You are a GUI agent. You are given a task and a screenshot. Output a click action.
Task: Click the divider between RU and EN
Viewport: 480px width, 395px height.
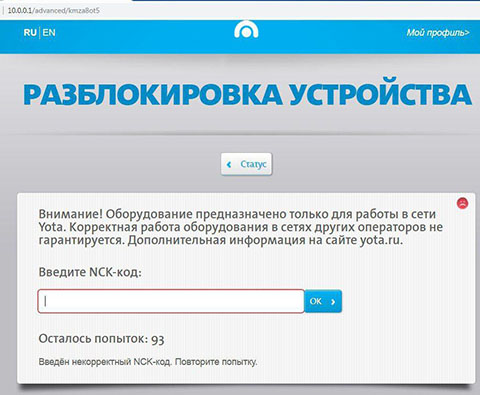tap(40, 33)
